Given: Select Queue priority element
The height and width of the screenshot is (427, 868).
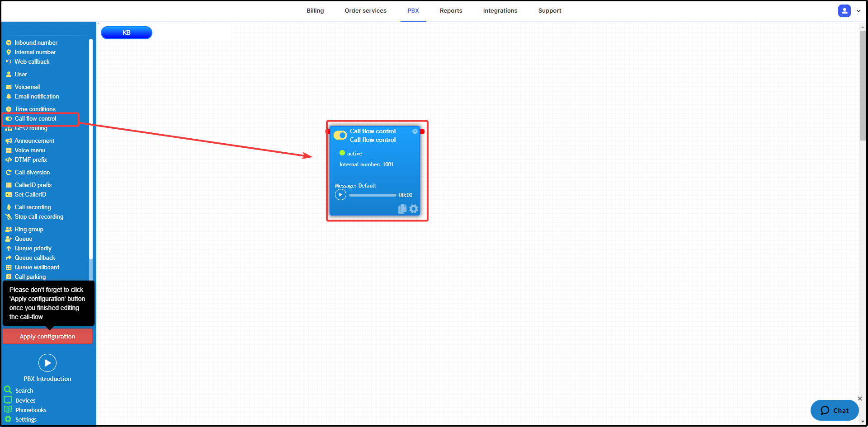Looking at the screenshot, I should point(33,249).
